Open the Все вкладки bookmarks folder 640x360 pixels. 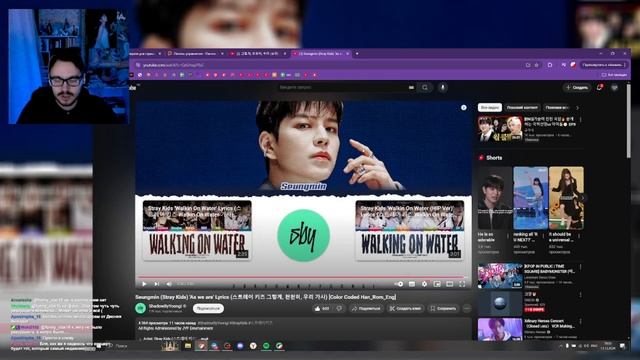pos(615,75)
